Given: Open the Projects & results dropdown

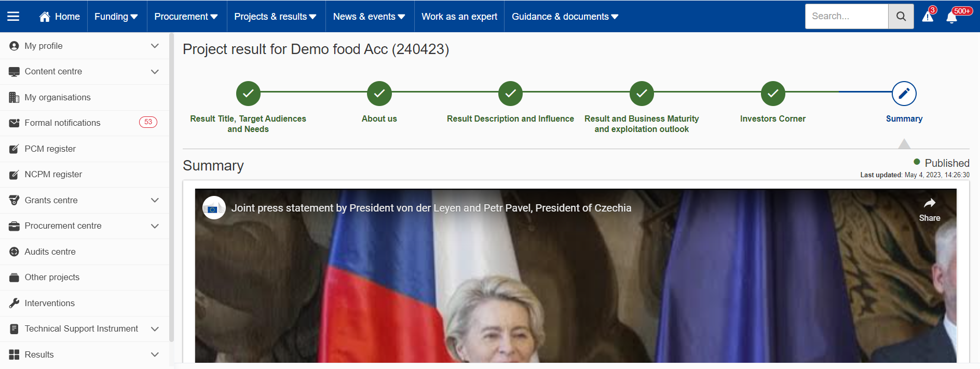Looking at the screenshot, I should click(276, 17).
